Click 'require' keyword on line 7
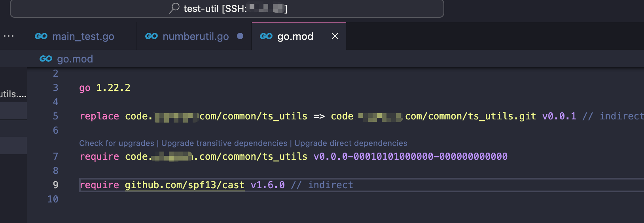 (99, 157)
